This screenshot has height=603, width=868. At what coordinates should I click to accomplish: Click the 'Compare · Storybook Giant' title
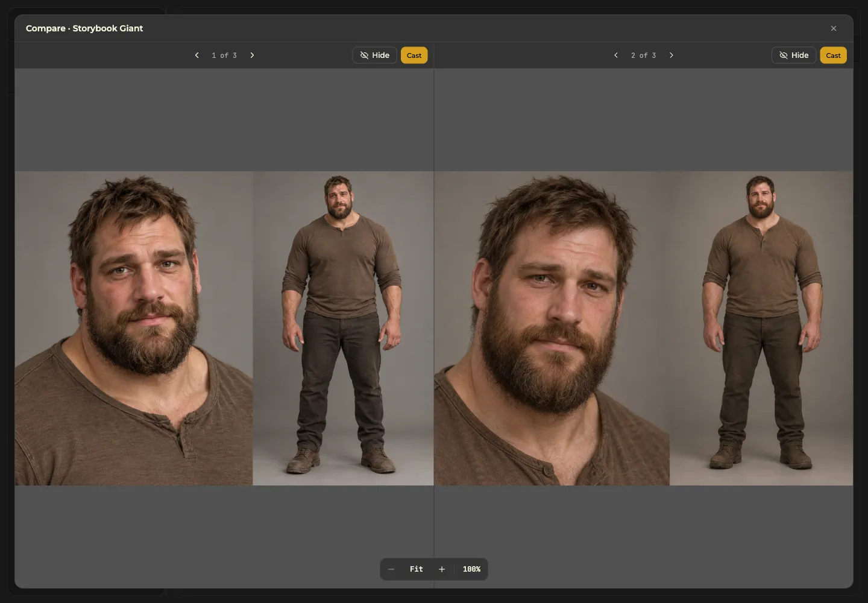(x=84, y=28)
